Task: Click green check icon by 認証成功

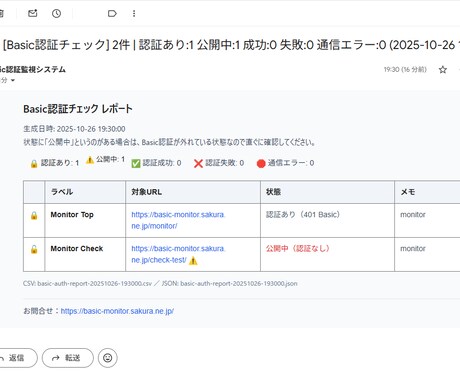Action: point(136,163)
